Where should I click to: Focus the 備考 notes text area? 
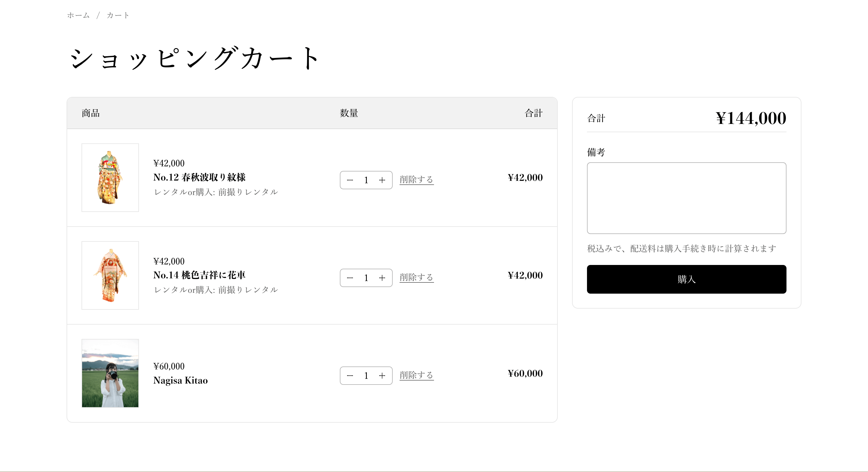(686, 198)
